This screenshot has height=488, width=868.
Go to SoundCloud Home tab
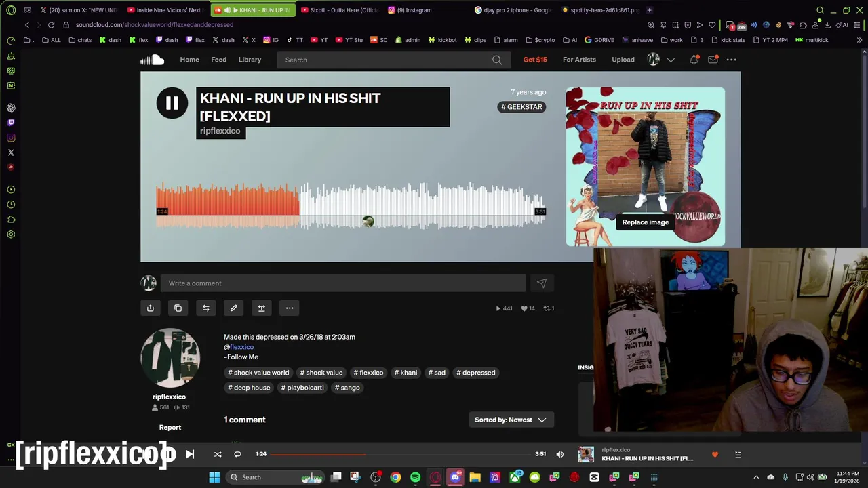click(189, 60)
